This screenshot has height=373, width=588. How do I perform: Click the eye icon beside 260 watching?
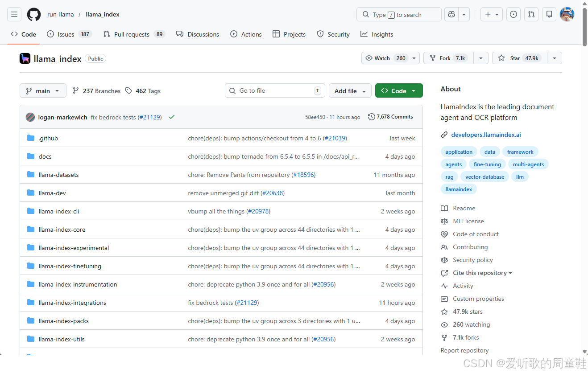[444, 324]
